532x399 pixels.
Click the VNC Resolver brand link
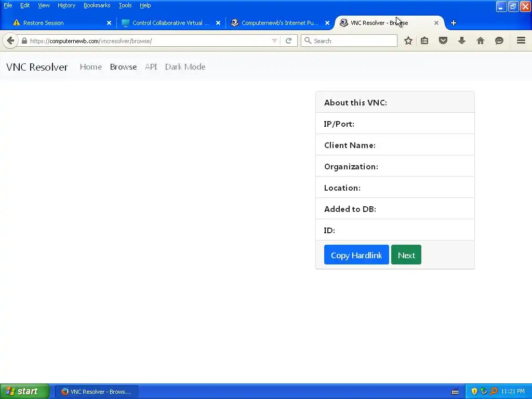click(37, 67)
